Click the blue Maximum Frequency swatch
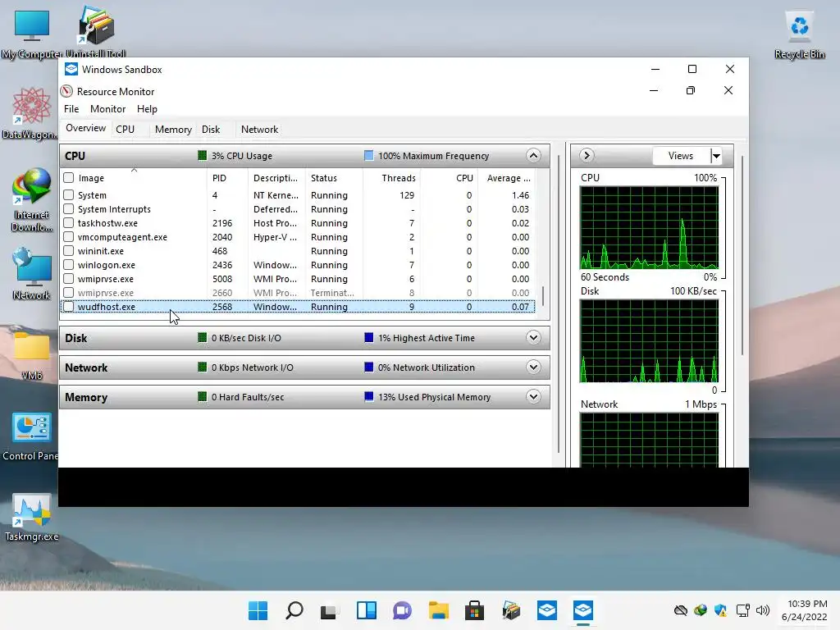The height and width of the screenshot is (630, 840). [368, 155]
